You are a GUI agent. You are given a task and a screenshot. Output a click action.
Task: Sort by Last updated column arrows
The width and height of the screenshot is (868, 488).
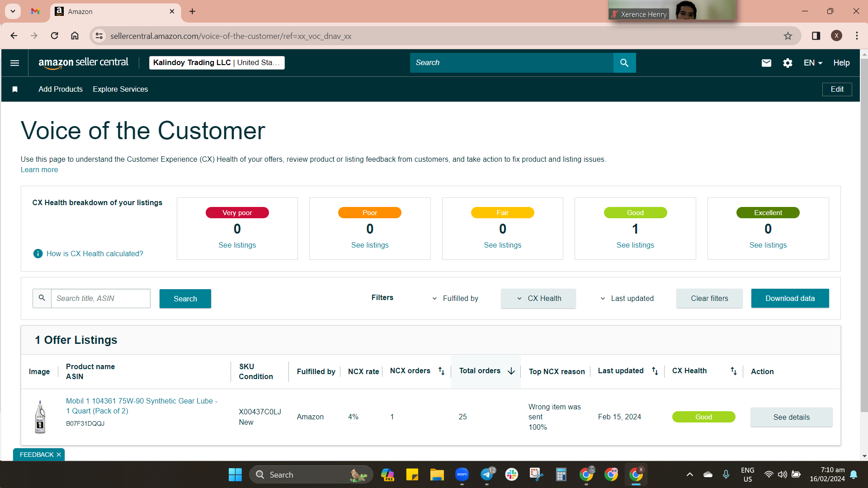point(655,371)
